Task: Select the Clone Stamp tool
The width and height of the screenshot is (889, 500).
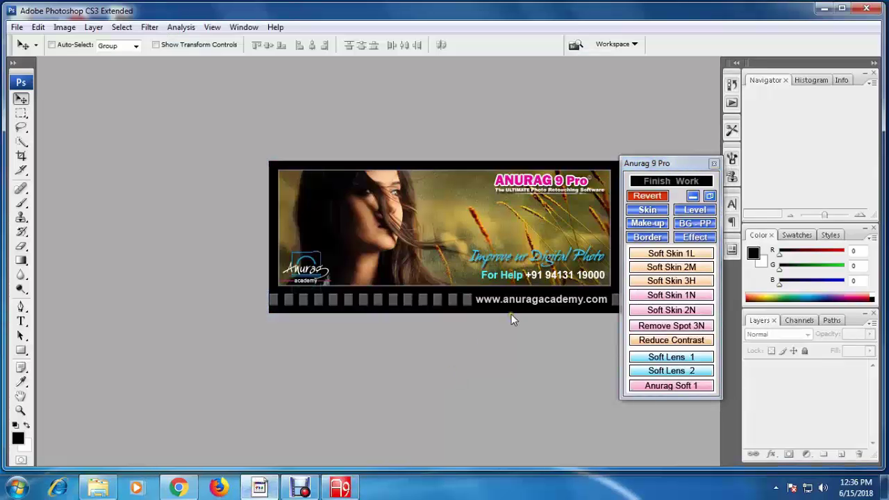Action: (21, 217)
